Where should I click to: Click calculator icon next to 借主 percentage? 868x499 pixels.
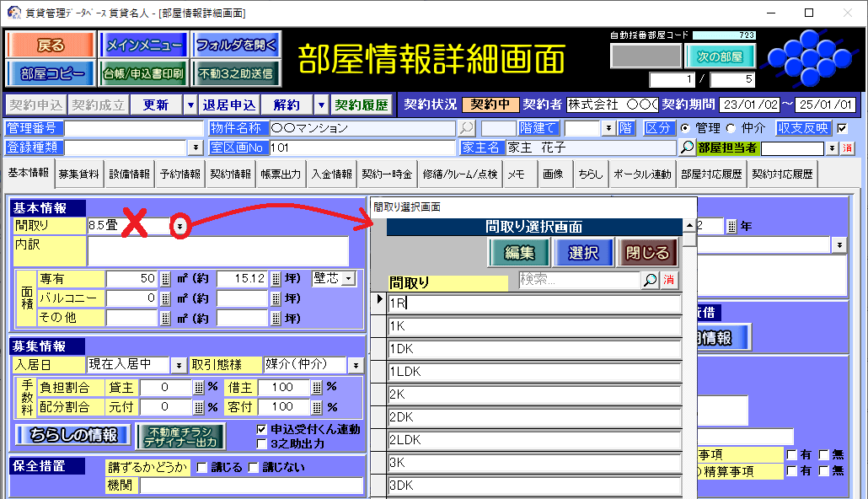(x=317, y=387)
